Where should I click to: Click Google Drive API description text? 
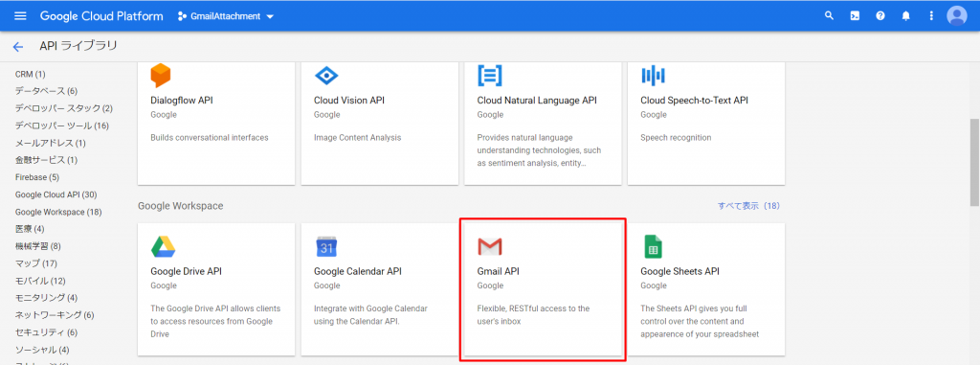(215, 321)
